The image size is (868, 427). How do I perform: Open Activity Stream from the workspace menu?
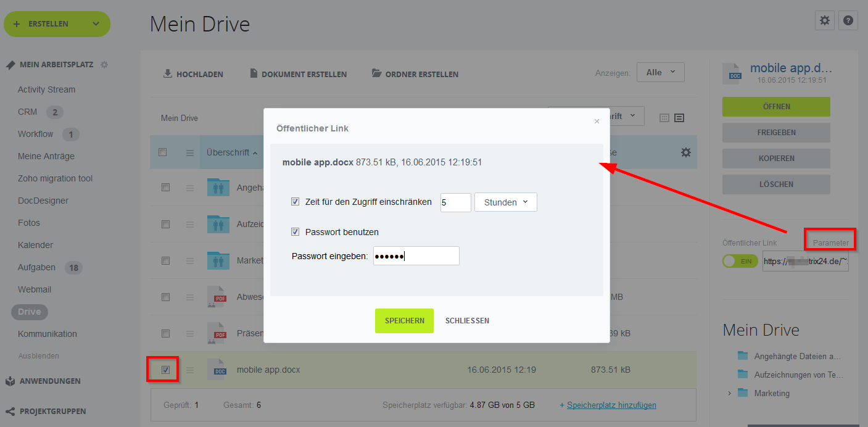pyautogui.click(x=46, y=89)
